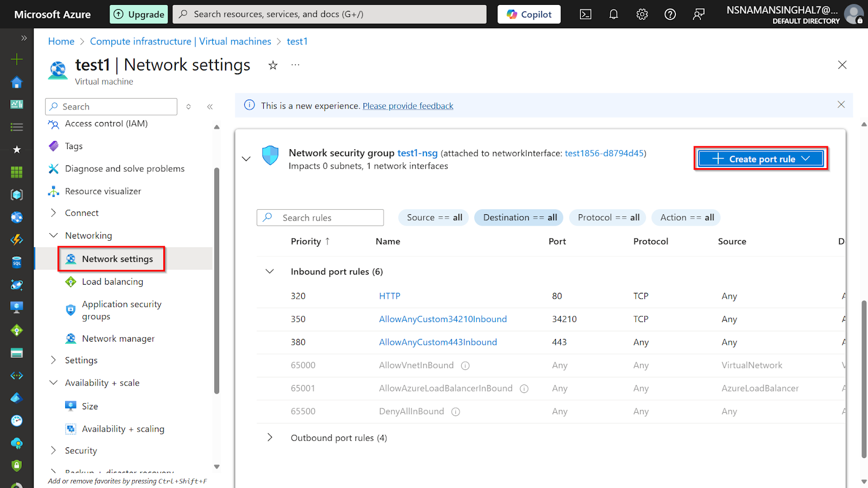868x488 pixels.
Task: Open the test1-nsg security group link
Action: (x=417, y=153)
